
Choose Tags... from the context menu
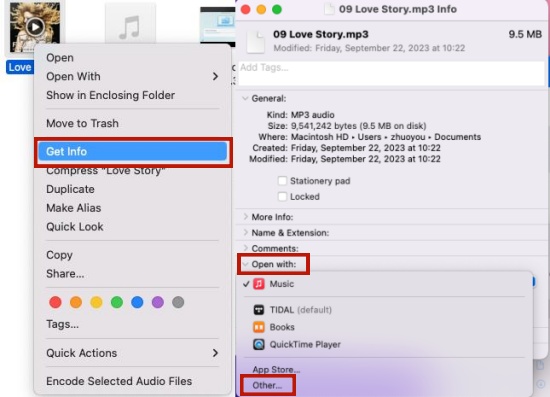click(62, 324)
